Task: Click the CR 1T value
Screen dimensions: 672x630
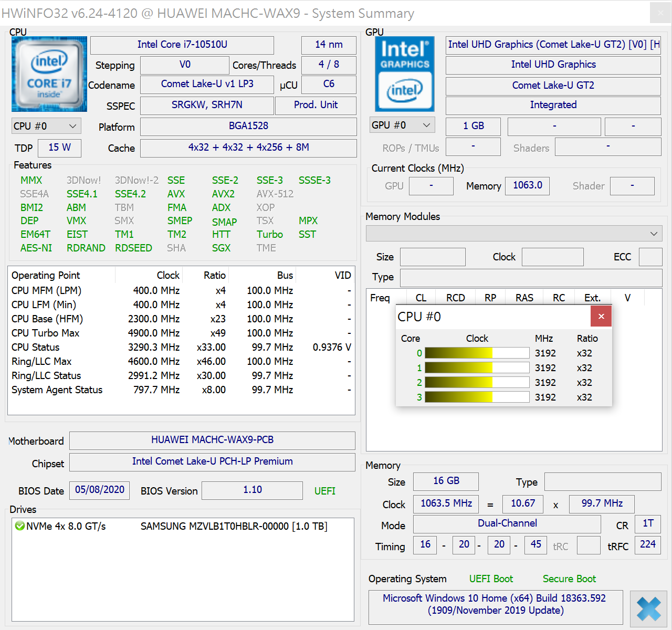Action: [x=648, y=524]
